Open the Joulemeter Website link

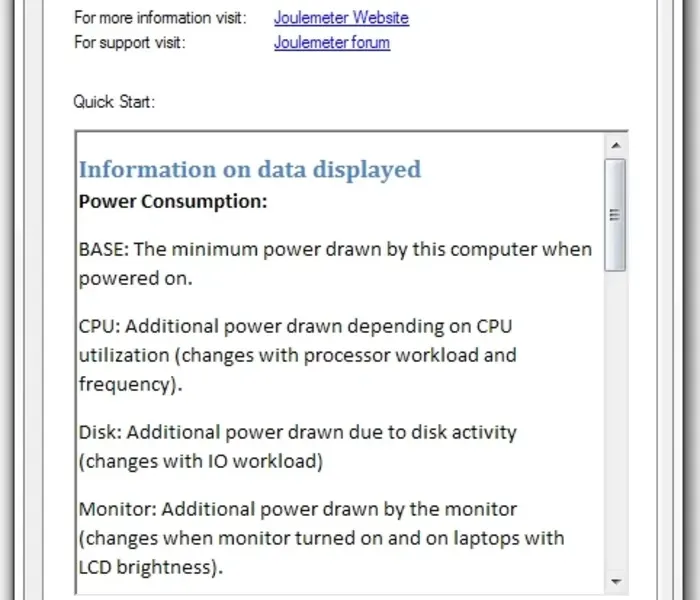(x=341, y=18)
